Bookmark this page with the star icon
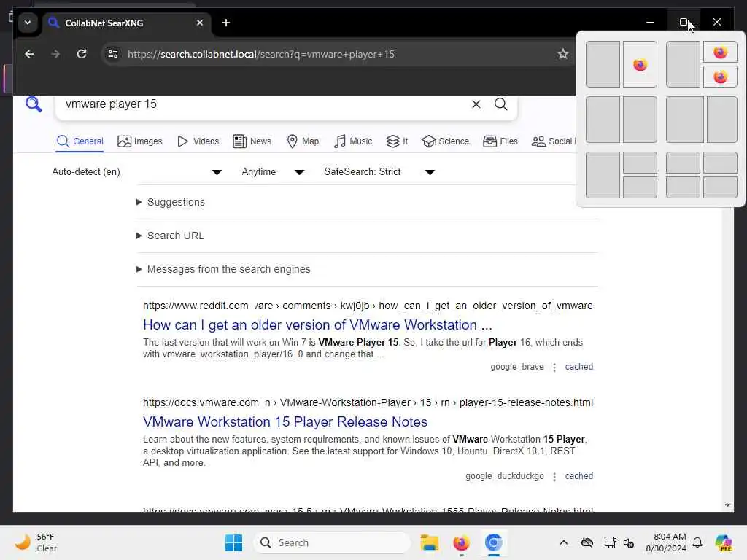 click(563, 54)
